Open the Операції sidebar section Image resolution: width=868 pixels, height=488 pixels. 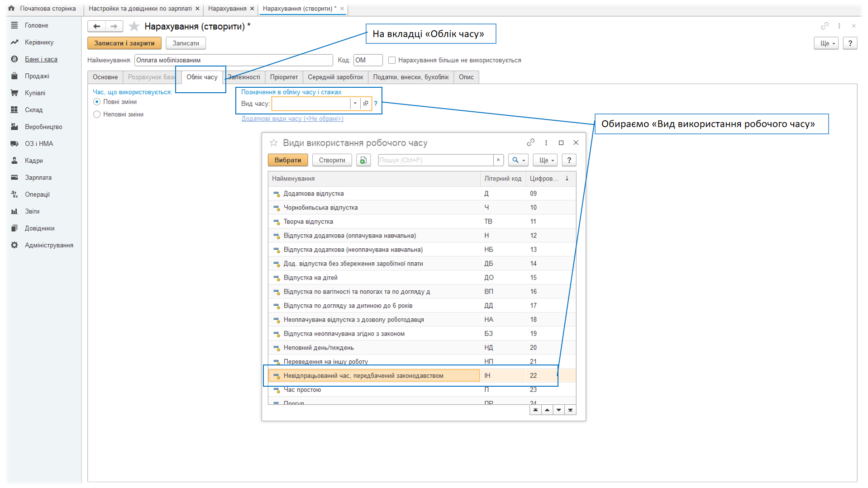tap(37, 194)
